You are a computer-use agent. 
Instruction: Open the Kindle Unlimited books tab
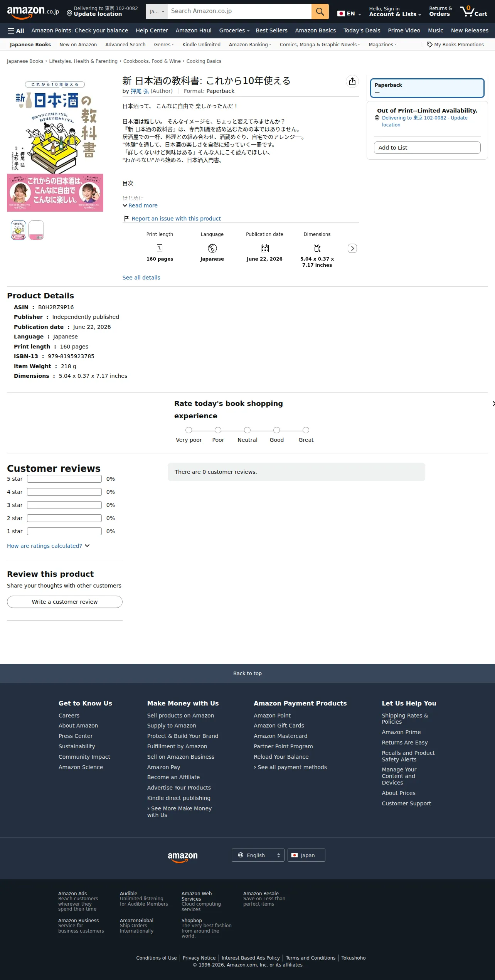201,45
